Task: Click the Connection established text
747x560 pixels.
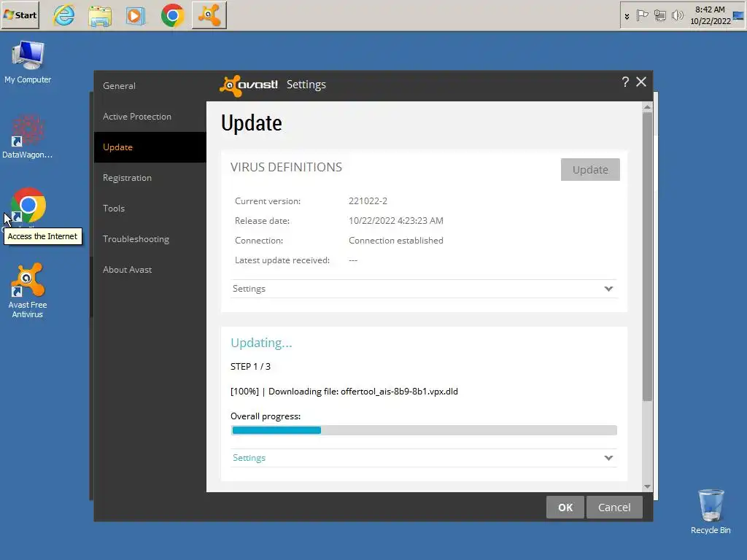Action: (396, 241)
